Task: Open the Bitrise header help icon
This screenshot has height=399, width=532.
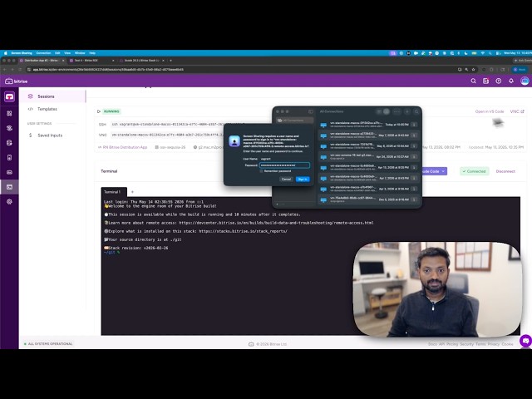Action: 499,81
